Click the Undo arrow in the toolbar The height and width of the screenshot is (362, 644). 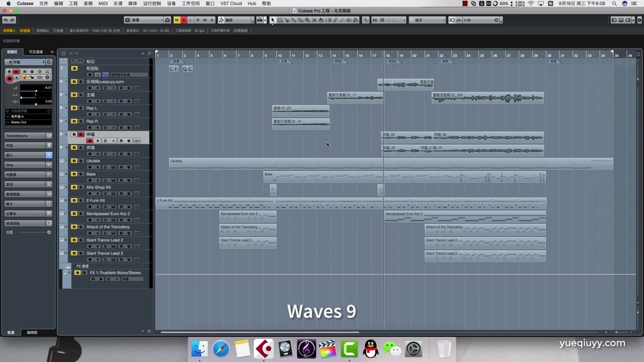coord(5,20)
